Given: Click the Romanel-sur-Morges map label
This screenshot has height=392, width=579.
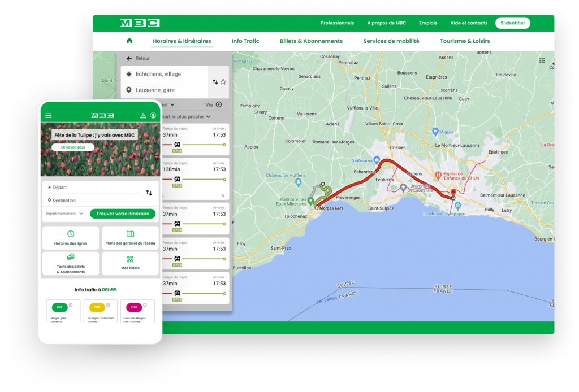Looking at the screenshot, I should (334, 142).
